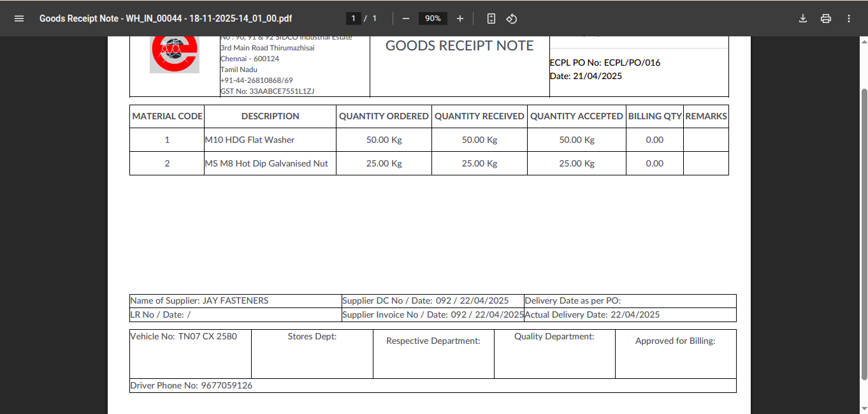
Task: Click the fit to page icon
Action: (491, 18)
